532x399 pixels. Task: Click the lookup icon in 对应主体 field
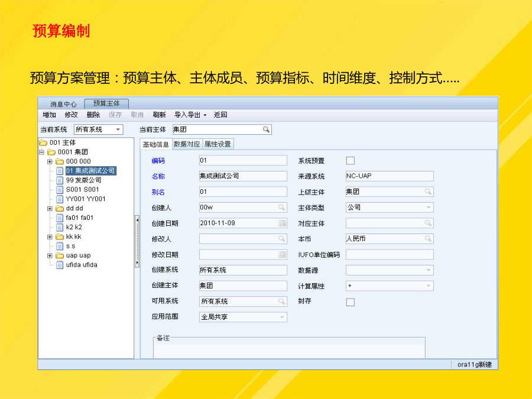click(x=428, y=223)
